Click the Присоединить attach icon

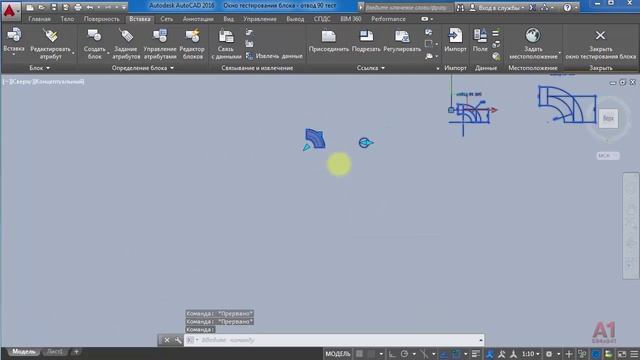point(329,36)
